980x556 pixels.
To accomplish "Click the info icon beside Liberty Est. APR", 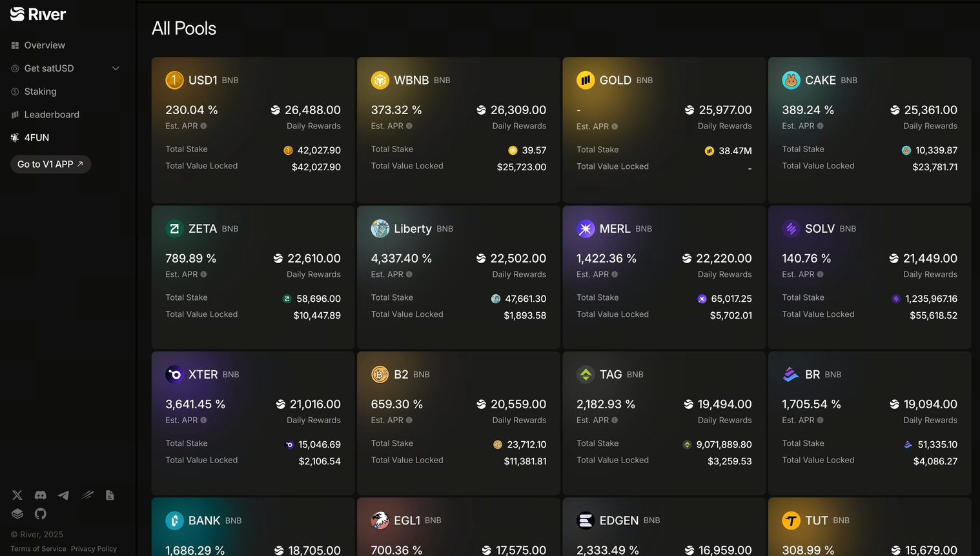I will pyautogui.click(x=409, y=275).
